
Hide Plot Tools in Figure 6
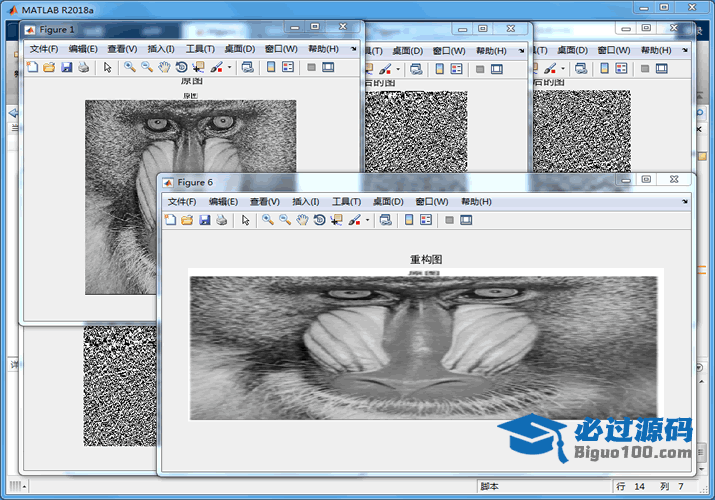449,220
